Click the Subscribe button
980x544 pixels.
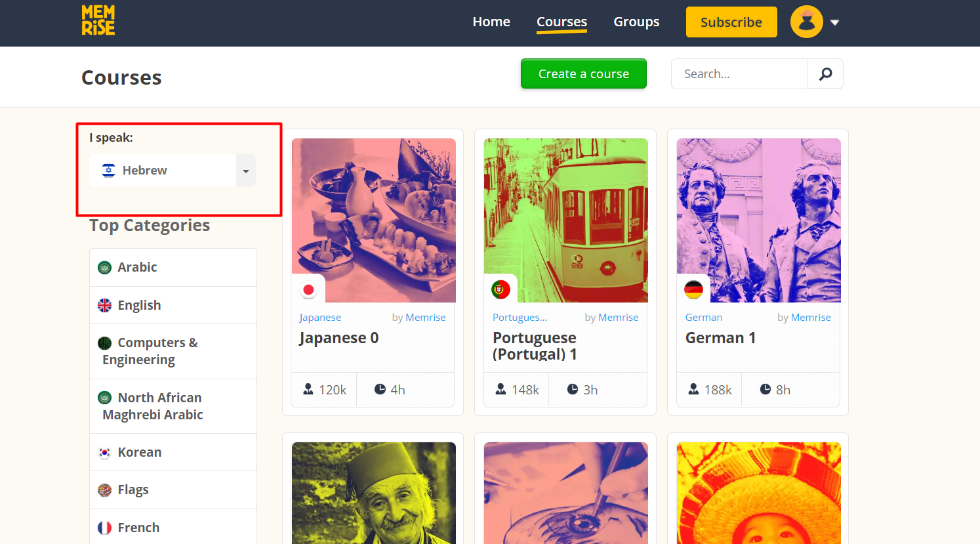[x=731, y=22]
